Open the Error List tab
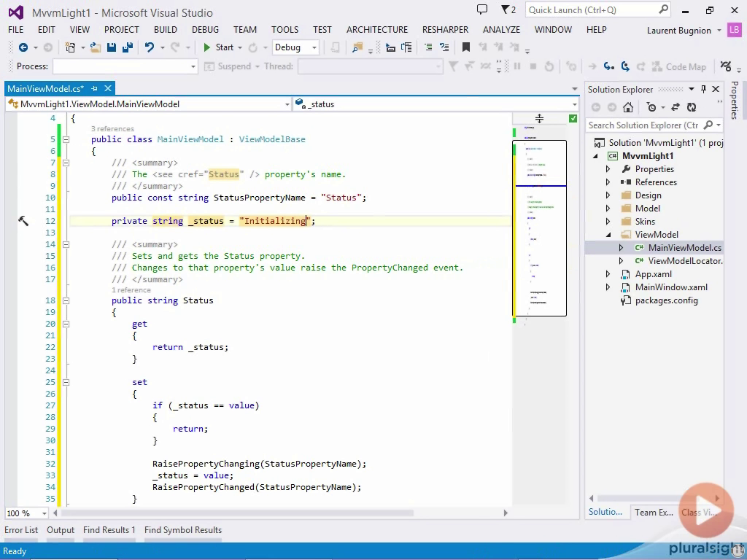Screen dimensions: 747x560 pyautogui.click(x=21, y=530)
